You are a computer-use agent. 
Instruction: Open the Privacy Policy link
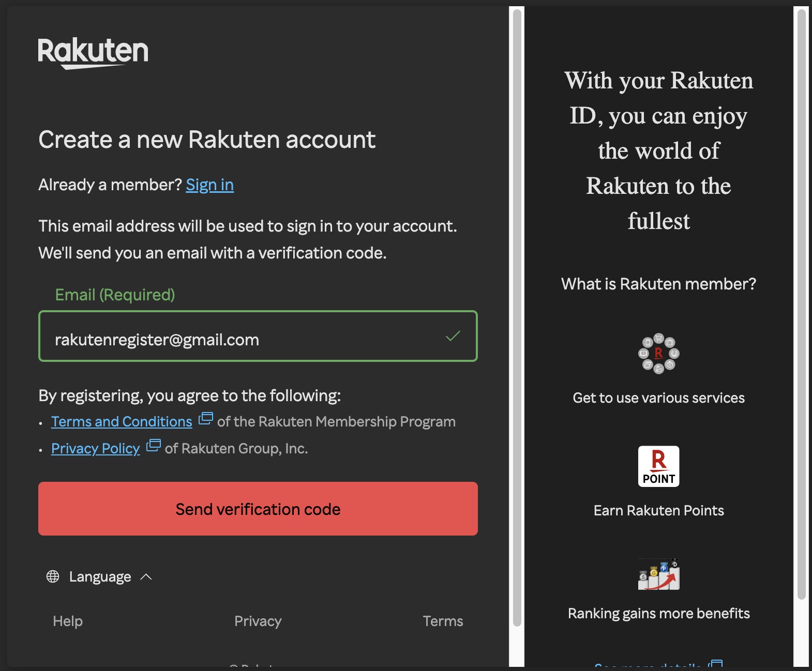[x=96, y=449]
